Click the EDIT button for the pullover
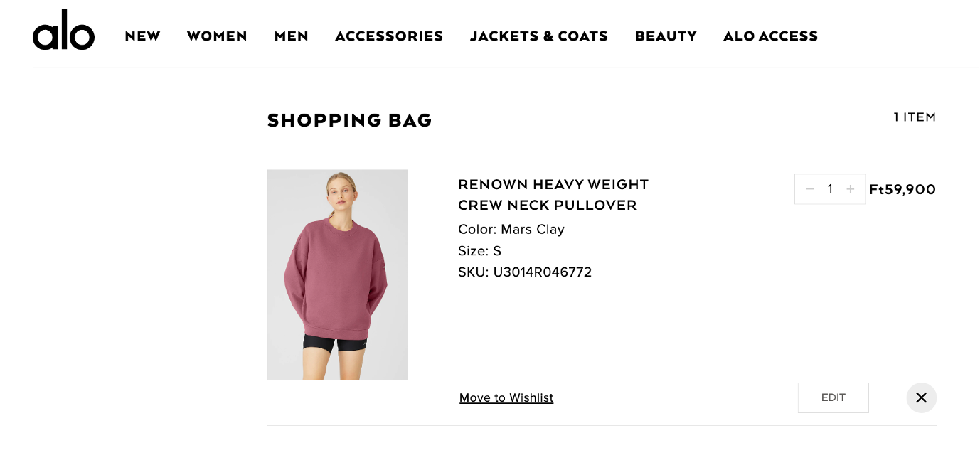The height and width of the screenshot is (475, 980). click(x=833, y=397)
